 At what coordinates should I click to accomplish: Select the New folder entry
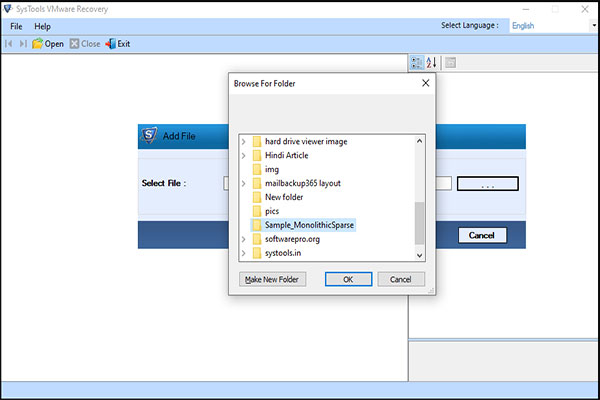(284, 197)
